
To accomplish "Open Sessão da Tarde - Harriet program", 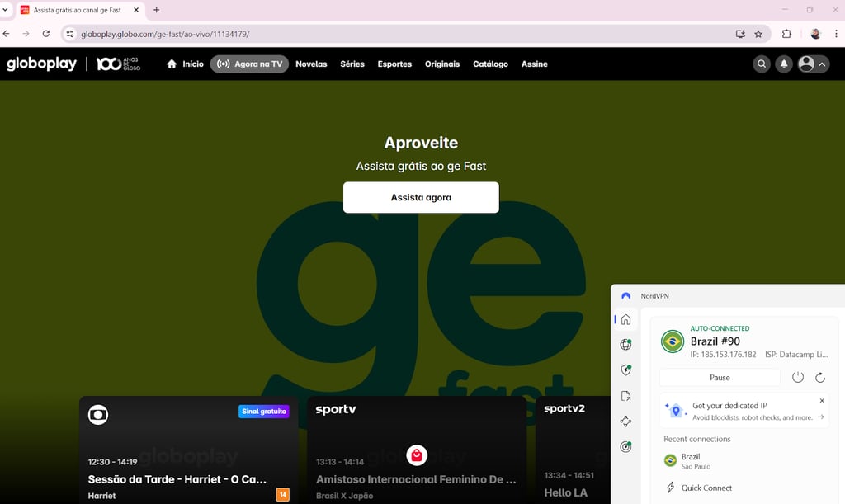I will pyautogui.click(x=177, y=479).
